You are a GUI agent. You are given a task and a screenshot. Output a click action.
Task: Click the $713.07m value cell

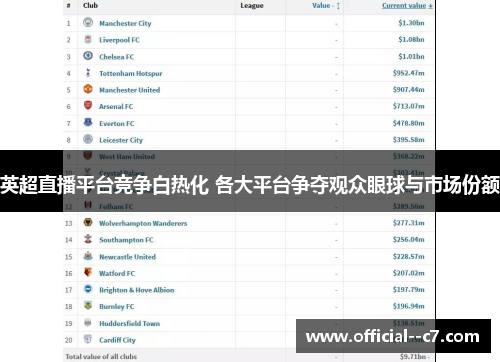[x=409, y=106]
